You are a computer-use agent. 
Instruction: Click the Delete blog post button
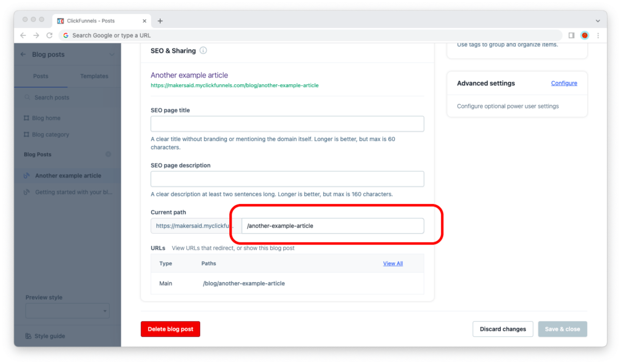point(170,329)
